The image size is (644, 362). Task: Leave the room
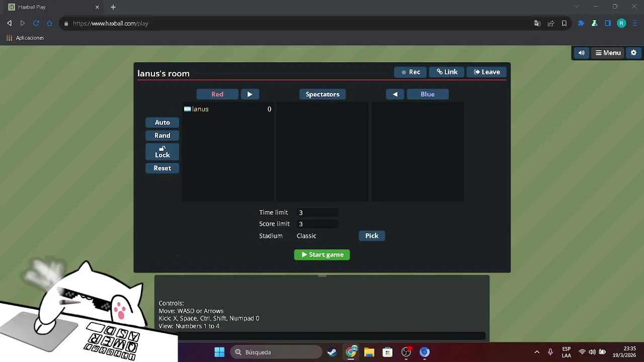[x=487, y=72]
